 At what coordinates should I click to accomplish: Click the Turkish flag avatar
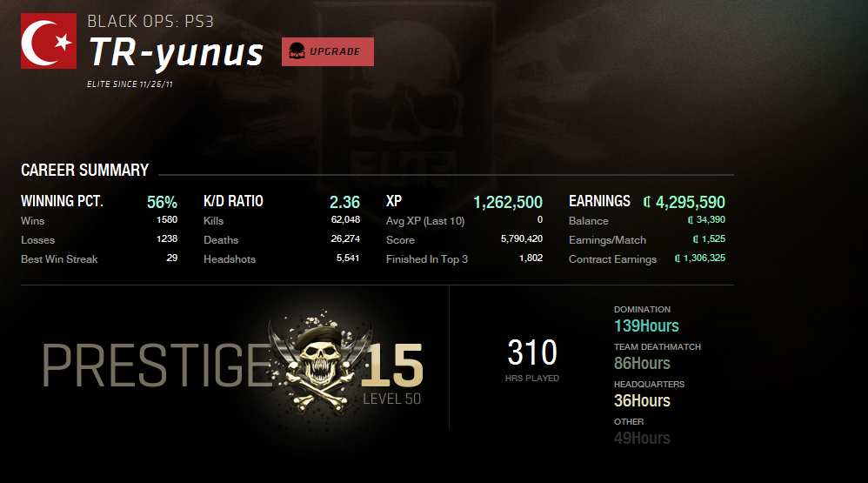click(x=49, y=41)
